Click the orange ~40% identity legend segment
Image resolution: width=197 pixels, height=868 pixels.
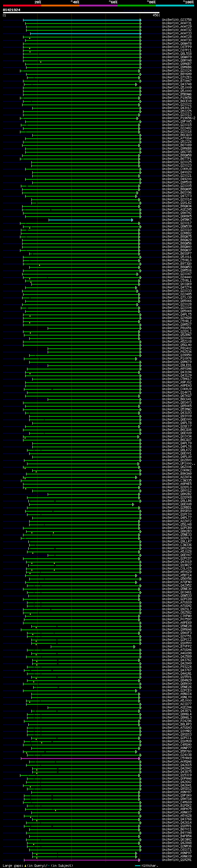(x=60, y=6)
